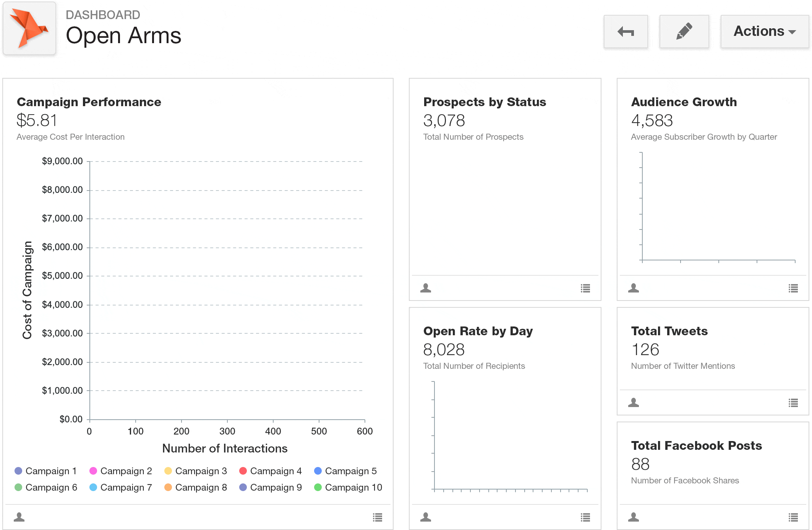This screenshot has height=530, width=812.
Task: Open list icon in Open Rate by Day
Action: [x=585, y=517]
